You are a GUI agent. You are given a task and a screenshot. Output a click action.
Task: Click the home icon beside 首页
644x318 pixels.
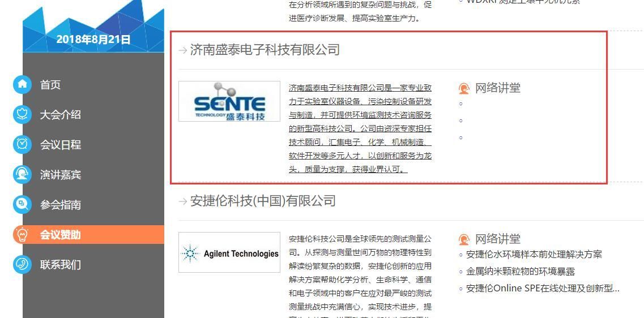(x=22, y=84)
